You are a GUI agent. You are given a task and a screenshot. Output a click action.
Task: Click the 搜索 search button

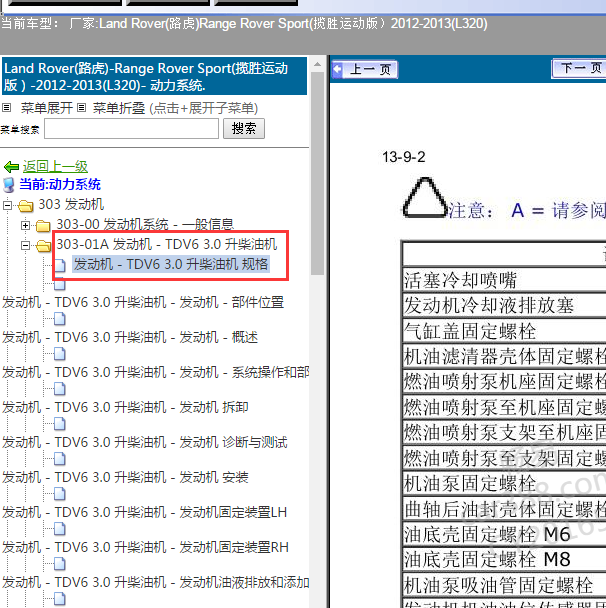pos(243,128)
